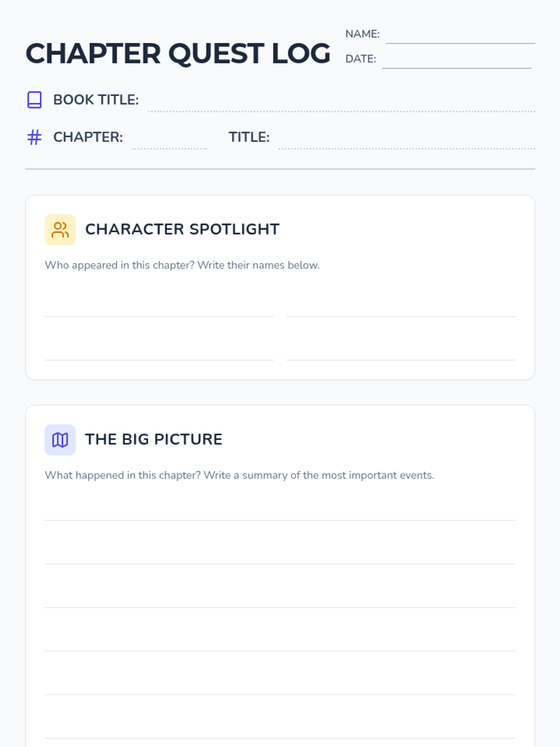Click the Chapter Quest Log heading
Screen dimensions: 560x747
(178, 53)
